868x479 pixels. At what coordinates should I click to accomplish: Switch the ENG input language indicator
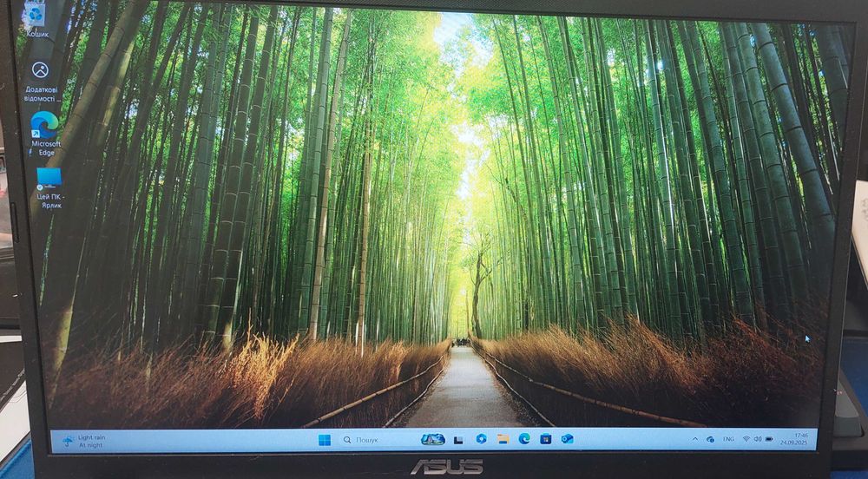(728, 439)
